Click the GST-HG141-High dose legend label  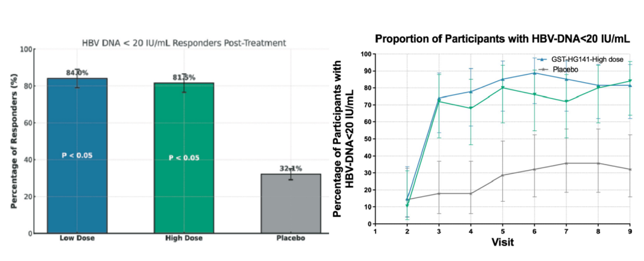(x=579, y=59)
